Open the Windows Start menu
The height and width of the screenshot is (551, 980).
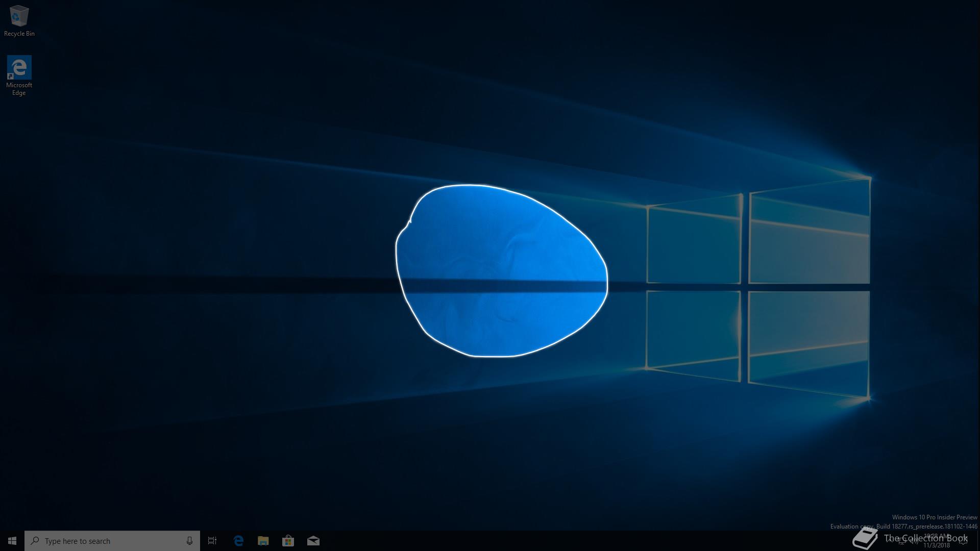tap(12, 541)
